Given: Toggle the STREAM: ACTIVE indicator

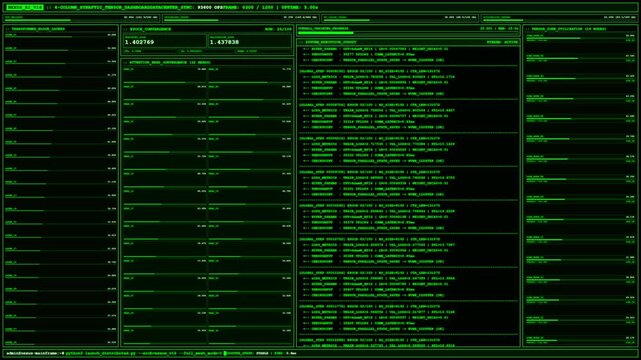Looking at the screenshot, I should (x=502, y=42).
